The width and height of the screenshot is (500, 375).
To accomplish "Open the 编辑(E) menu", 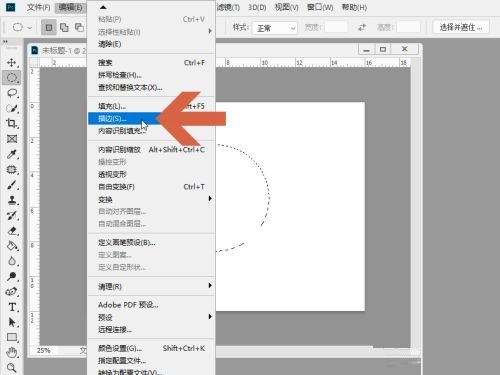I will [70, 7].
